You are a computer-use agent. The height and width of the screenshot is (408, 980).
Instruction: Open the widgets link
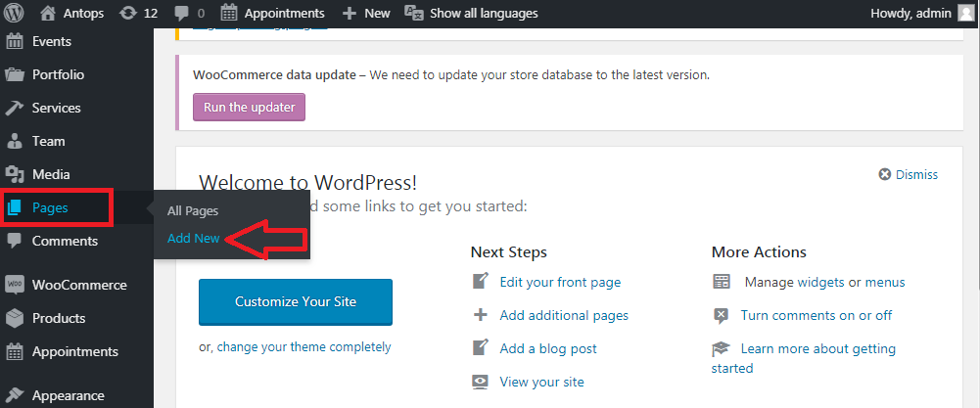tap(820, 283)
